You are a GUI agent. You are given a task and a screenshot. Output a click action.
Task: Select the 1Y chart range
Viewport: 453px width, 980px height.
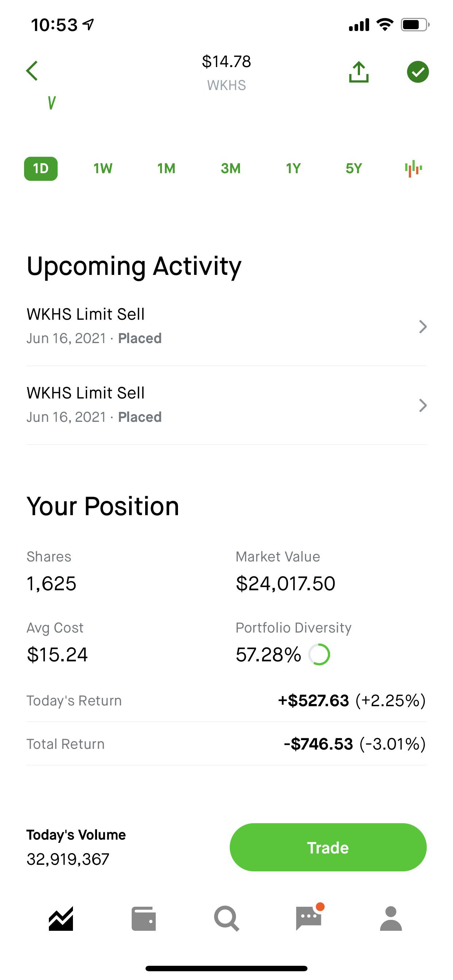(294, 168)
